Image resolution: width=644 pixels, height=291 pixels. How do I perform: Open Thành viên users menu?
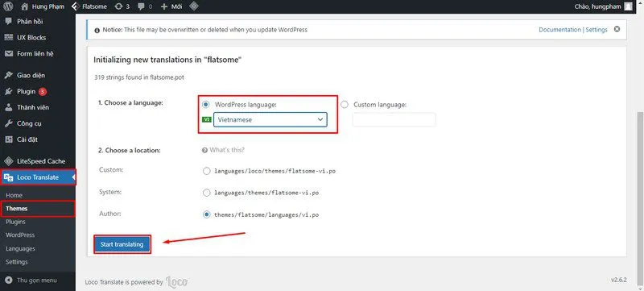(33, 107)
